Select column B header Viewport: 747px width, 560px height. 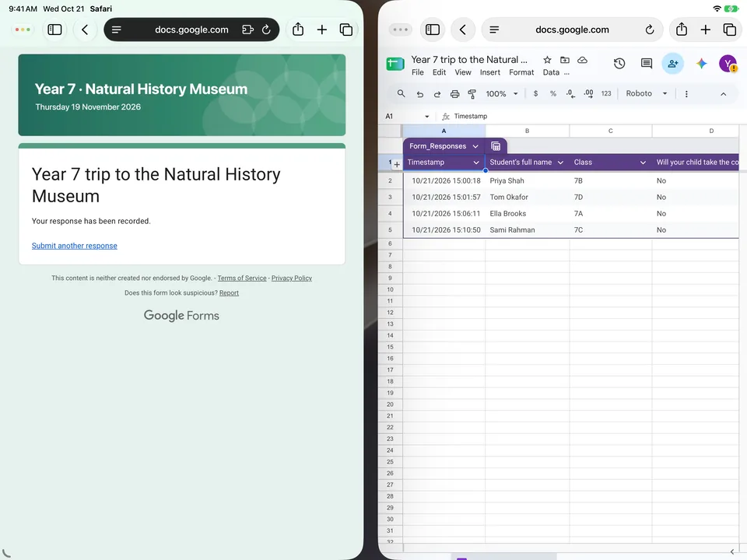pyautogui.click(x=527, y=131)
